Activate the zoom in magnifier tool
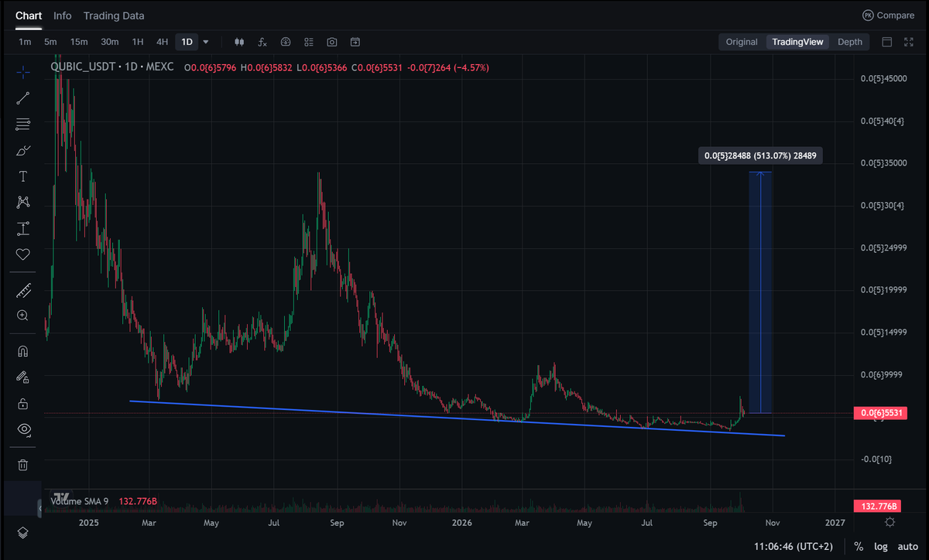The height and width of the screenshot is (560, 929). point(23,316)
